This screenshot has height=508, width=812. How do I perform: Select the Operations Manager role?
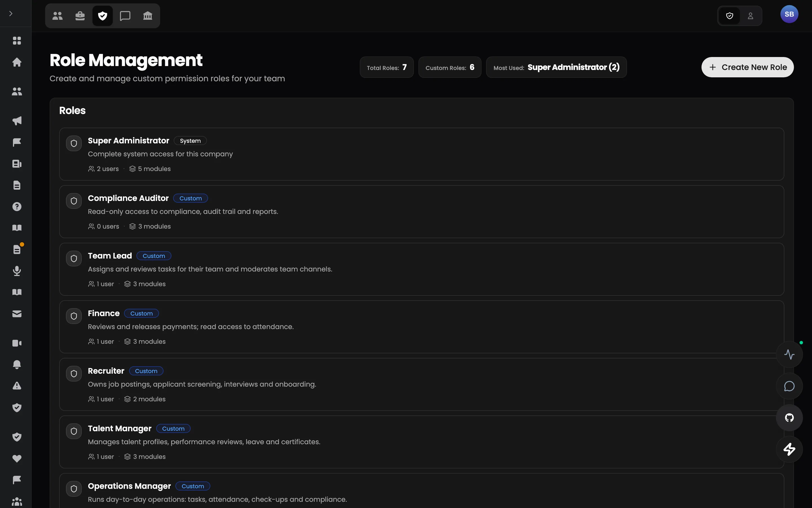pyautogui.click(x=422, y=491)
